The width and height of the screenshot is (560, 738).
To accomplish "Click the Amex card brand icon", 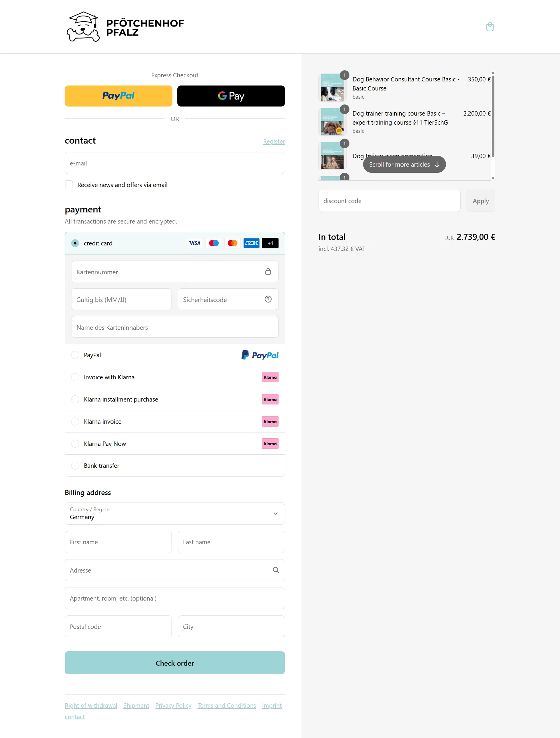I will coord(251,243).
